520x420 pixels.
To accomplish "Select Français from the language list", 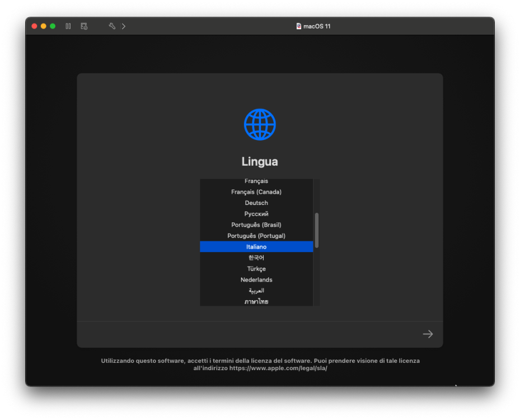I will click(x=256, y=181).
